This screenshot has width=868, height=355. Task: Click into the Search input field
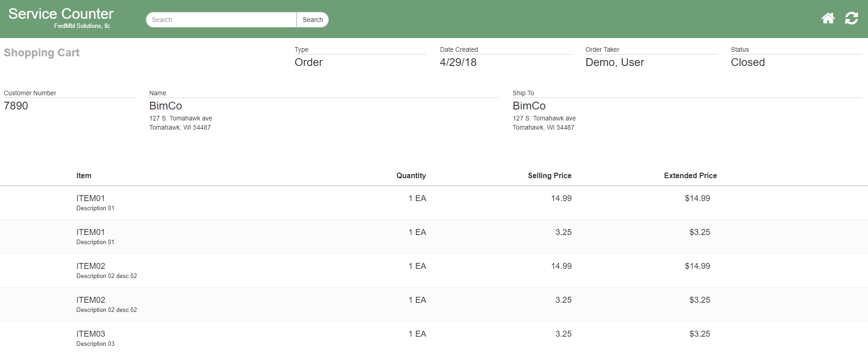[221, 20]
